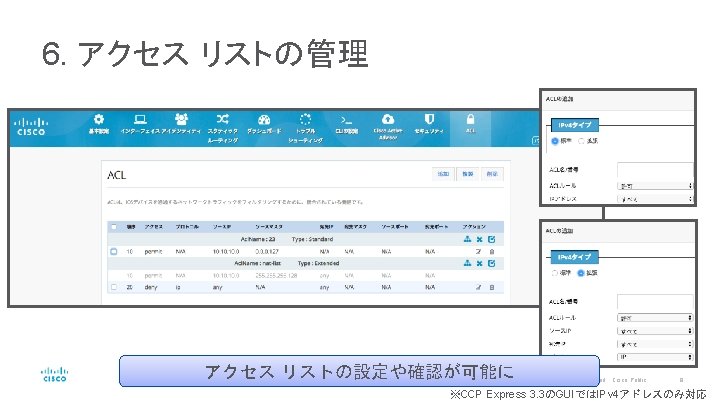This screenshot has height=405, width=720.
Task: Open 宛先IP dropdown in the extended-type dialog
Action: click(x=655, y=344)
